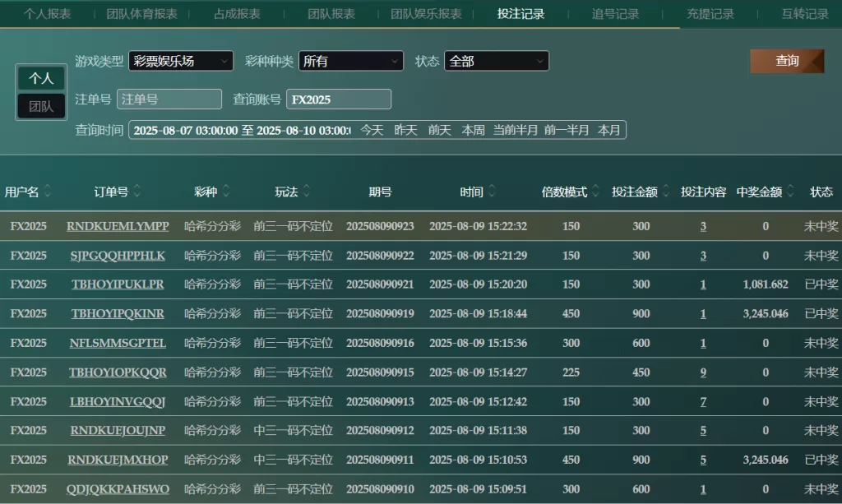The image size is (842, 504).
Task: Click the 期号 column header
Action: click(x=380, y=192)
